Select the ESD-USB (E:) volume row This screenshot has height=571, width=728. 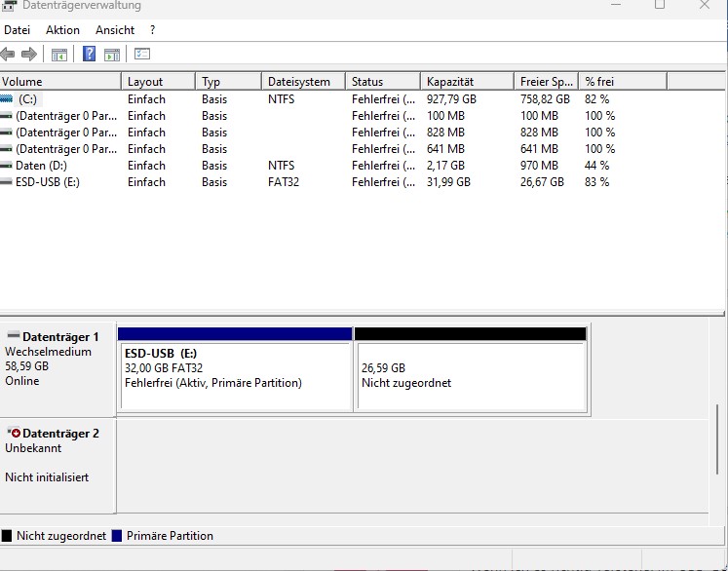pyautogui.click(x=333, y=182)
